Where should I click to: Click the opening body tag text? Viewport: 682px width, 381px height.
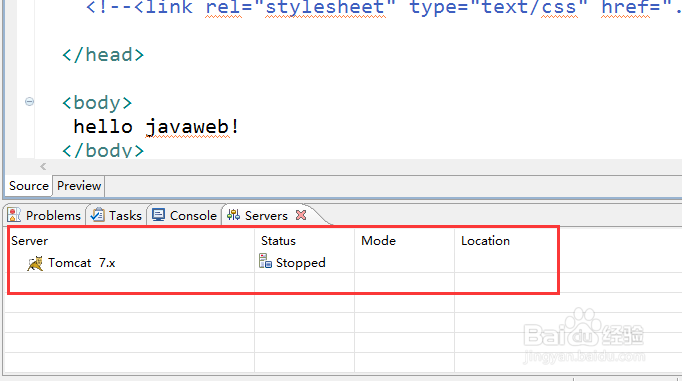[97, 103]
